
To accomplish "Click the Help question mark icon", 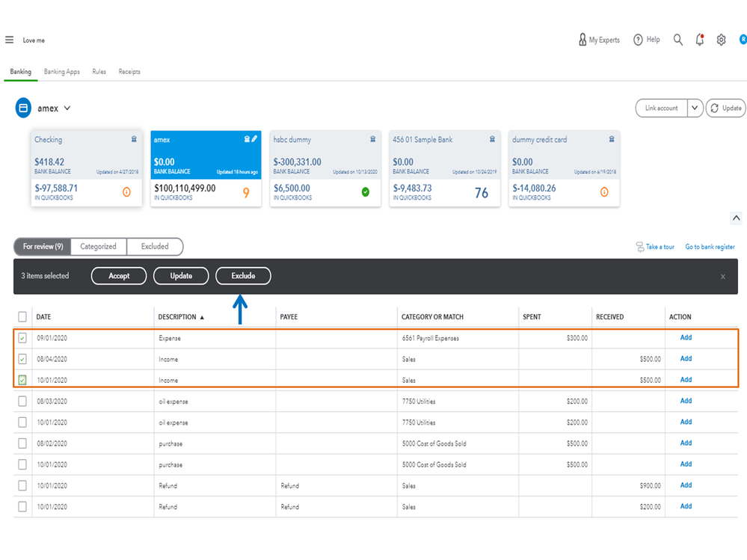I will tap(638, 40).
